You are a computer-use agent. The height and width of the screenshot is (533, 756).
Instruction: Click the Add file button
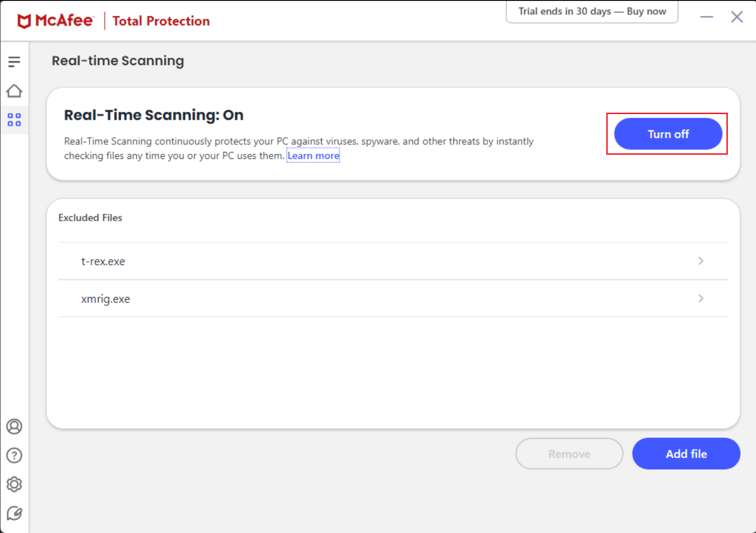[x=686, y=454]
